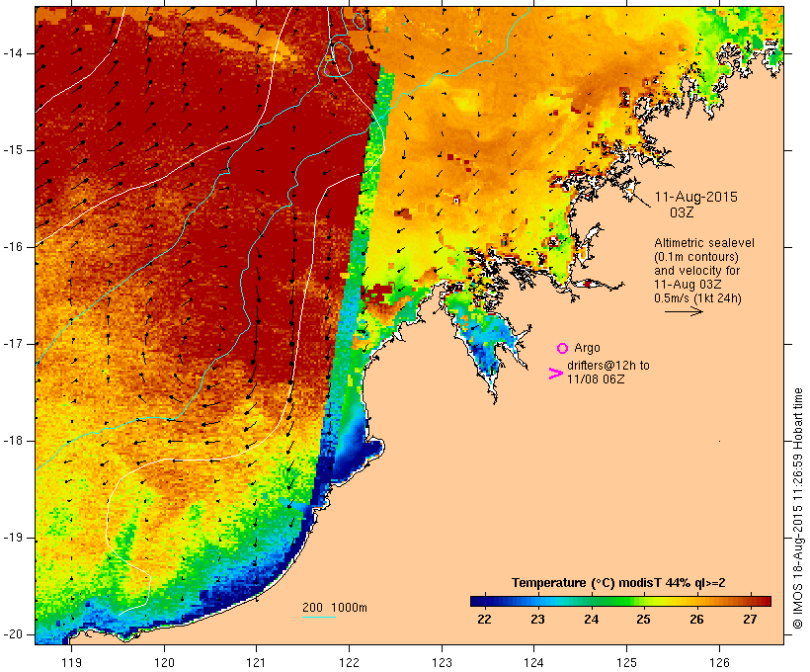Click the '03Z' time label under date
Viewport: 810px width, 672px height.
[682, 212]
